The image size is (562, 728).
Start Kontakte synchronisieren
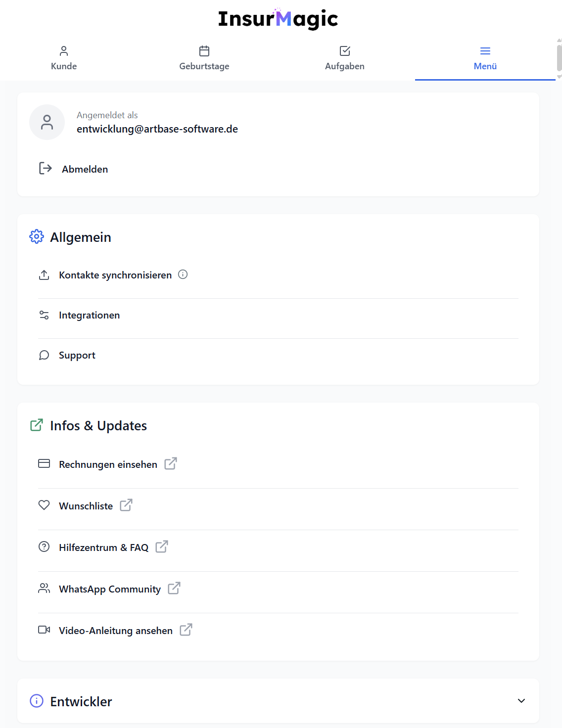coord(278,275)
